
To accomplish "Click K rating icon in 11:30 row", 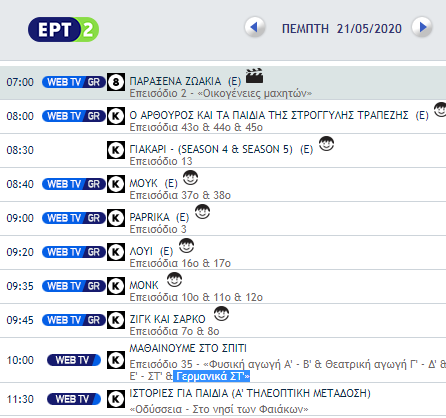I will click(116, 399).
